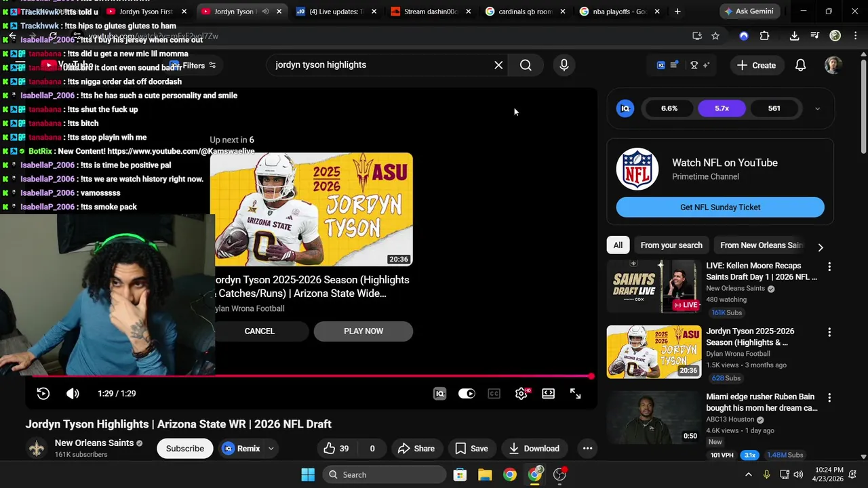Screen dimensions: 868x488
Task: Save the video to playlist
Action: coord(471,449)
